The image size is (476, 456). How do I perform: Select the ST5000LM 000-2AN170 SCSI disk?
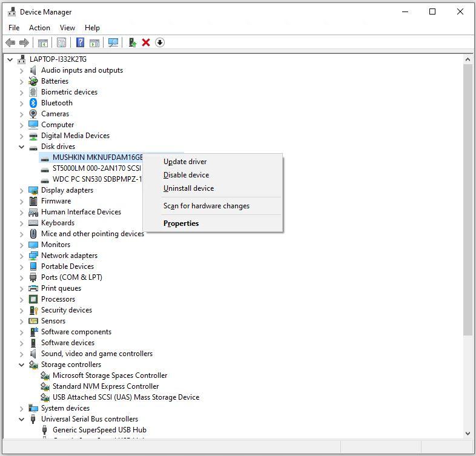pyautogui.click(x=96, y=168)
